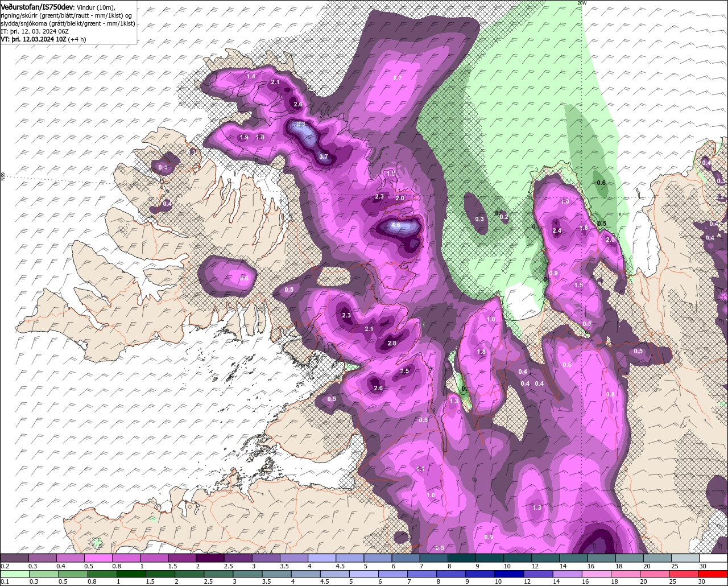Select the "1.9" value label on the map

pos(244,137)
